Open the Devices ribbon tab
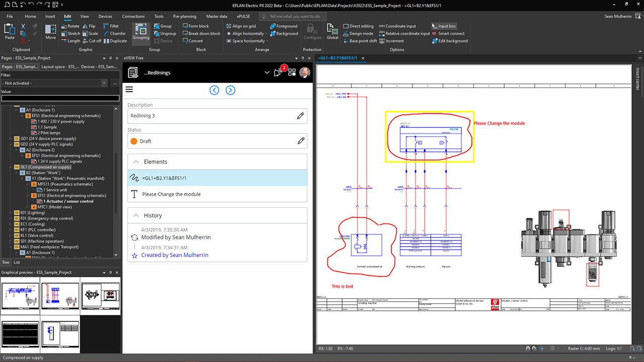 coord(105,16)
